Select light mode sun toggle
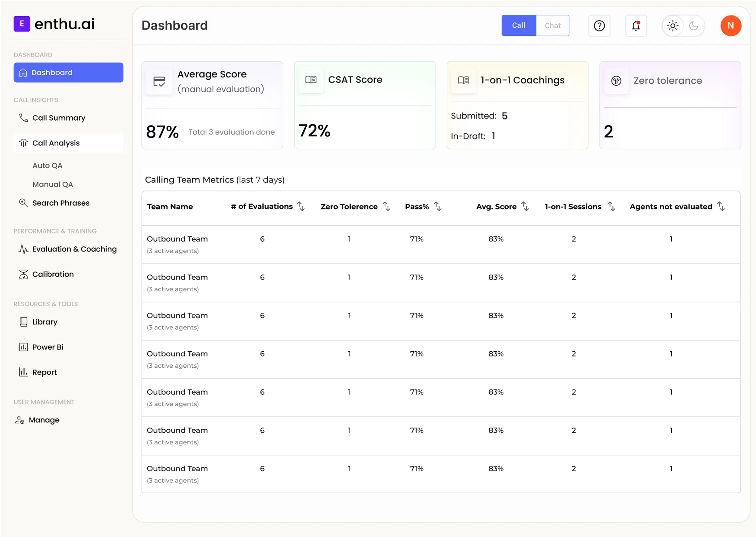Viewport: 756px width, 537px height. [x=673, y=26]
